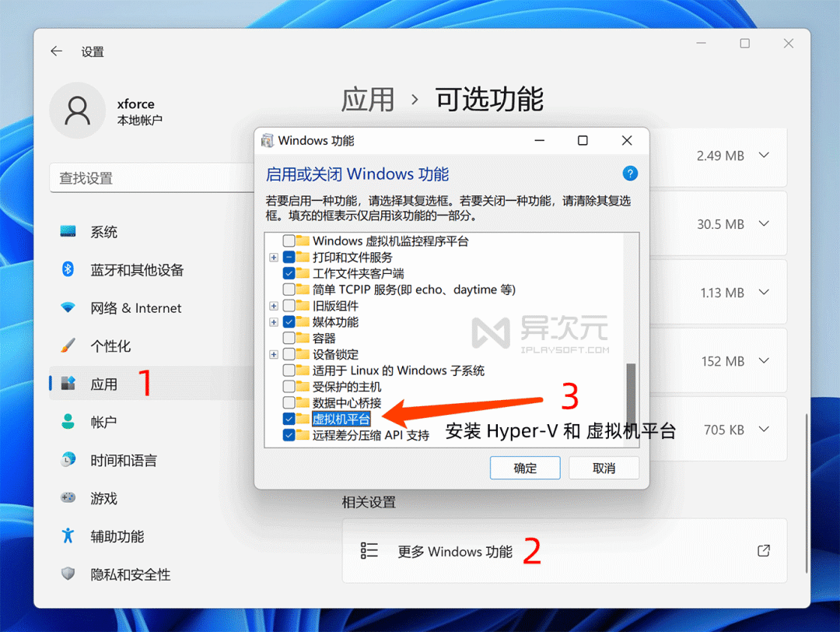Expand the 152 MB feature entry
Viewport: 840px width, 632px height.
[x=764, y=361]
